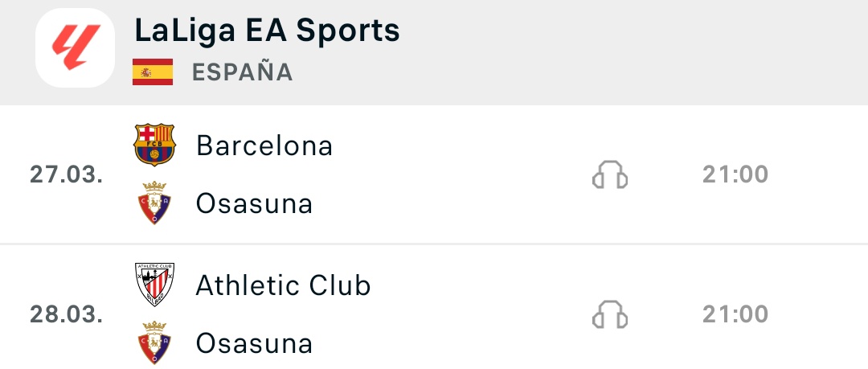The width and height of the screenshot is (868, 369).
Task: Select Osasuna name under Barcelona
Action: click(255, 203)
